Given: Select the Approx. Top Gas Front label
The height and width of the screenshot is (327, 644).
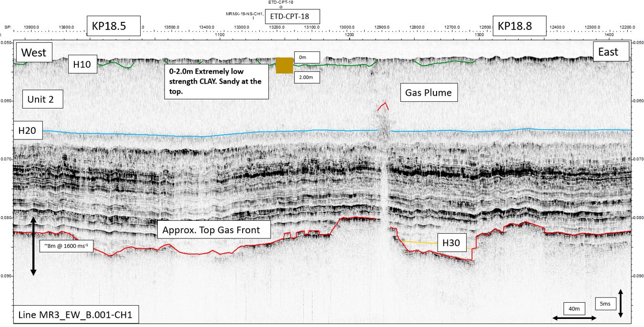Looking at the screenshot, I should click(214, 230).
